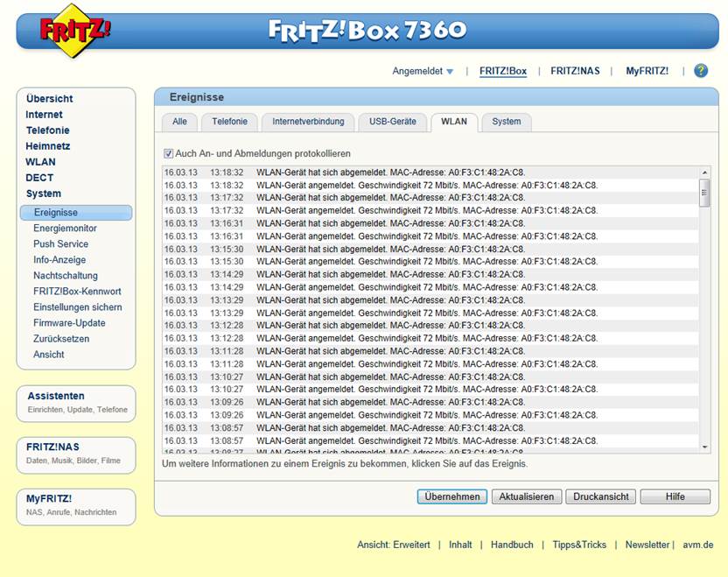Select the 13:18:32 angemeldet event row

tap(430, 186)
